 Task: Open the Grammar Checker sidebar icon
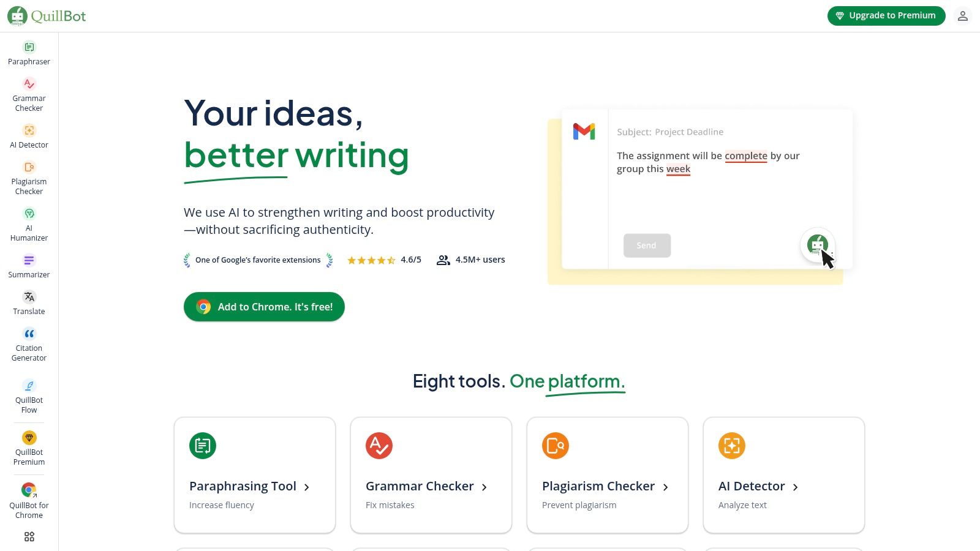(29, 95)
